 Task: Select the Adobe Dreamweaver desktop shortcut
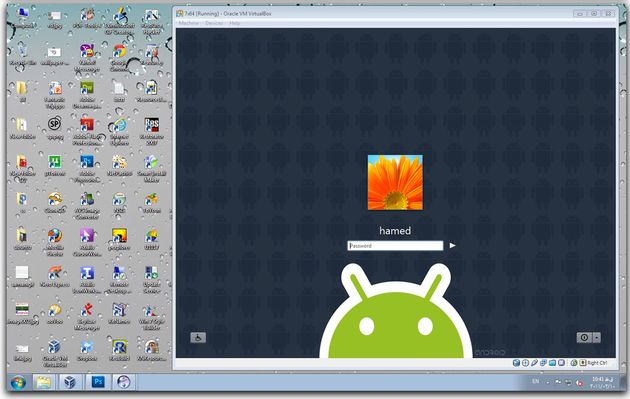pyautogui.click(x=87, y=94)
